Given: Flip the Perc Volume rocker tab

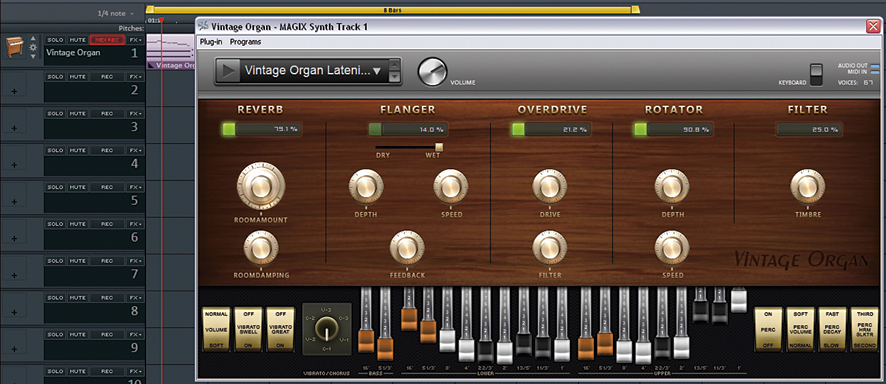Looking at the screenshot, I should pos(800,329).
